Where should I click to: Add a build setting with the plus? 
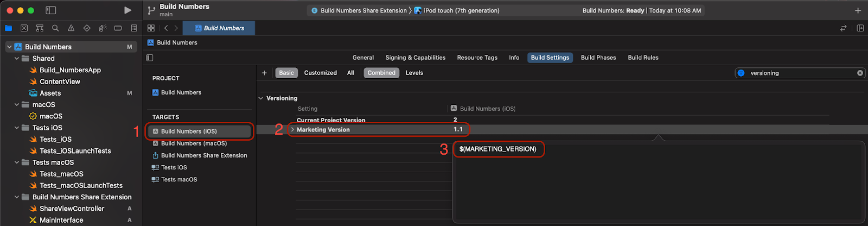click(264, 73)
